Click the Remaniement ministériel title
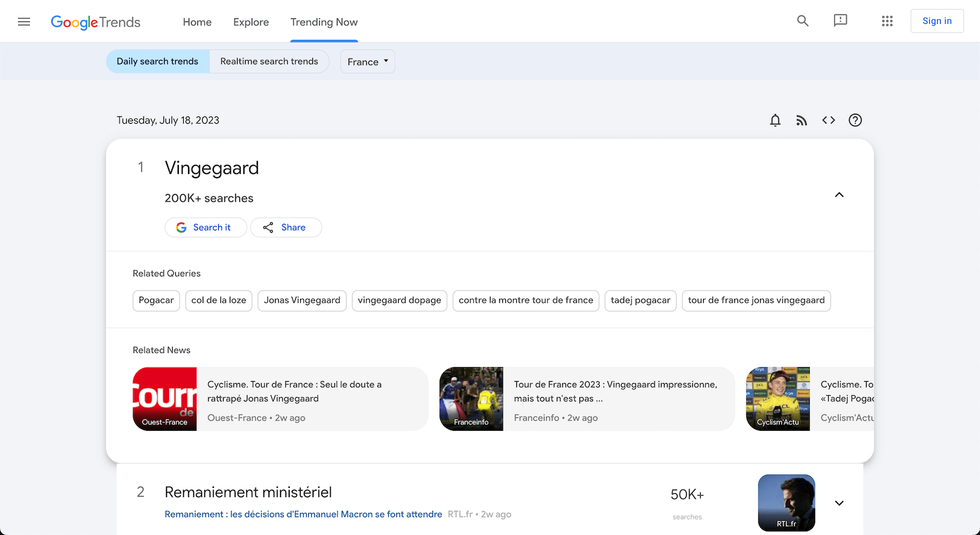 (x=248, y=492)
